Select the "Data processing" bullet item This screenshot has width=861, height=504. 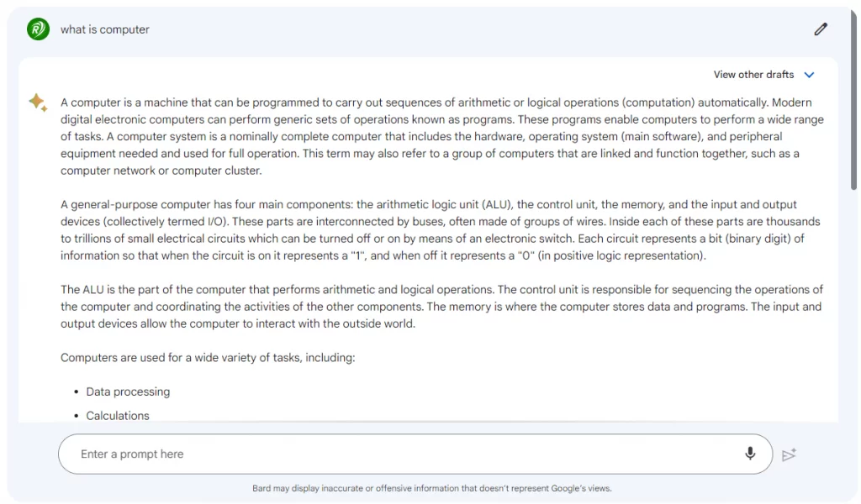pyautogui.click(x=128, y=391)
